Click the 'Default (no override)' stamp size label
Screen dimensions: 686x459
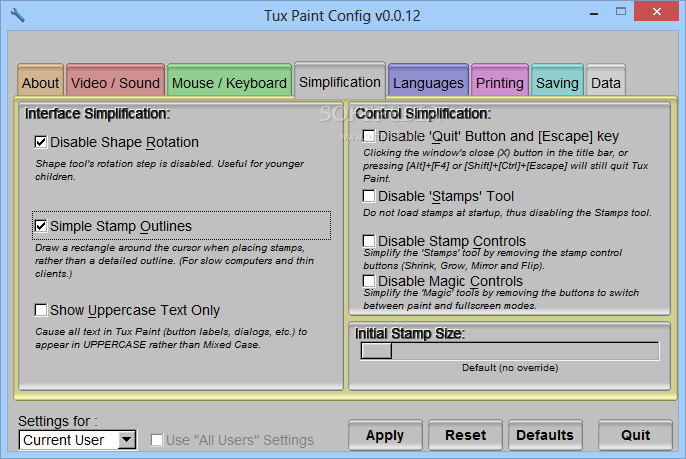tap(510, 368)
